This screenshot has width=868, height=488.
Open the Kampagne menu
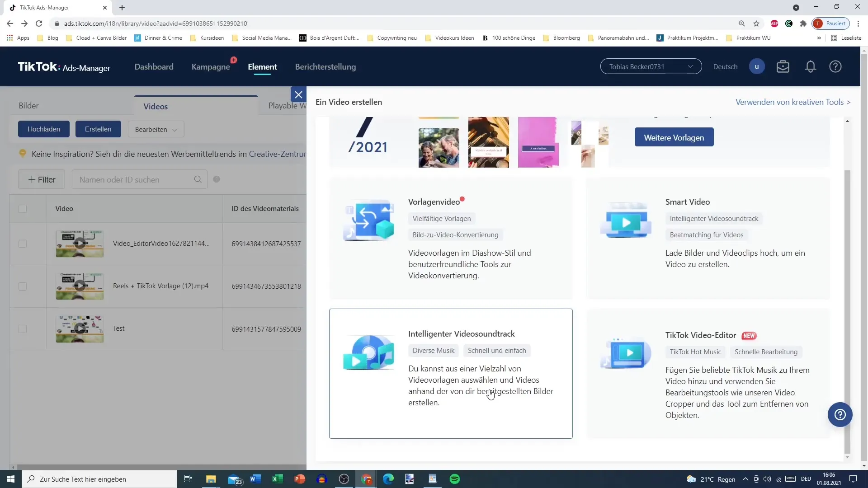211,67
